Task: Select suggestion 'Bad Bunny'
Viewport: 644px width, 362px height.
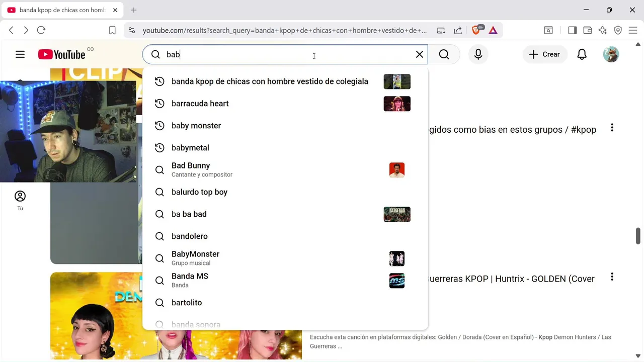Action: click(285, 170)
